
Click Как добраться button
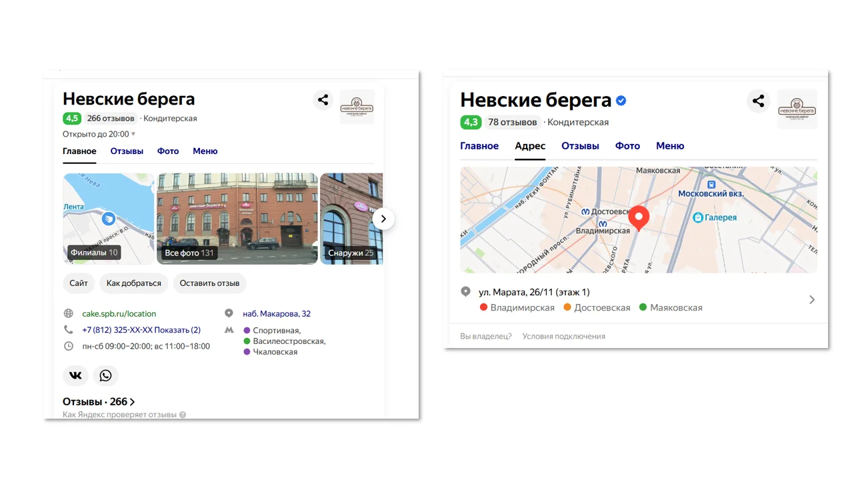(x=134, y=283)
